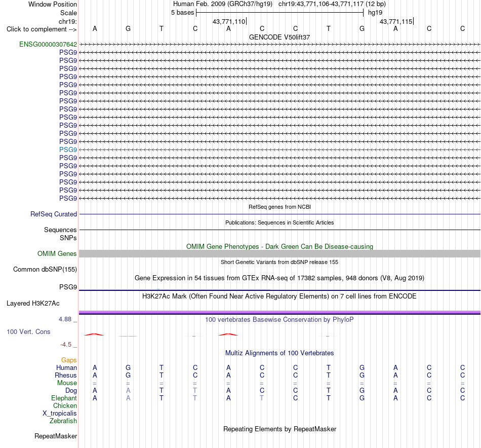Click the position text chr19:43,771,106-43,771,117 (12 bp)
481x448 pixels.
[332, 4]
